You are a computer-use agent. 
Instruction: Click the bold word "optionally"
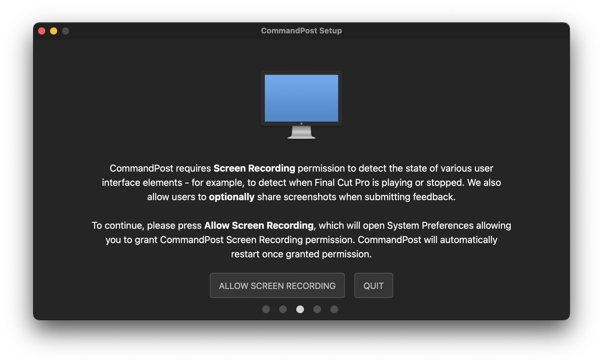(231, 197)
